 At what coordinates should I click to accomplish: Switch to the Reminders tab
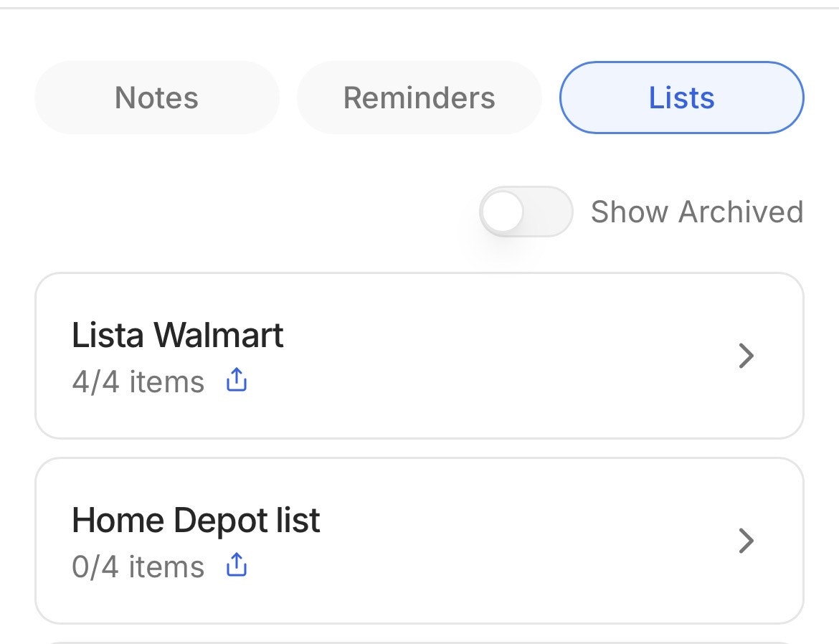pyautogui.click(x=419, y=98)
